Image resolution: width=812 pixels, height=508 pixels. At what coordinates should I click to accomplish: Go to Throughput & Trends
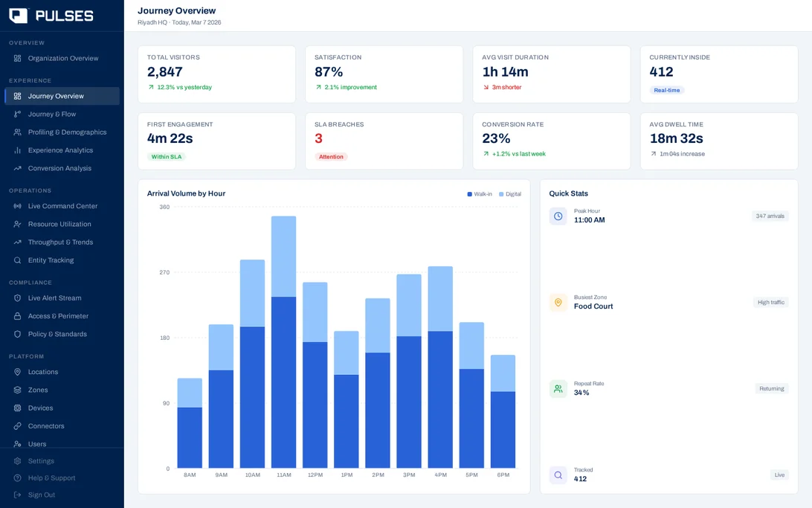tap(62, 242)
